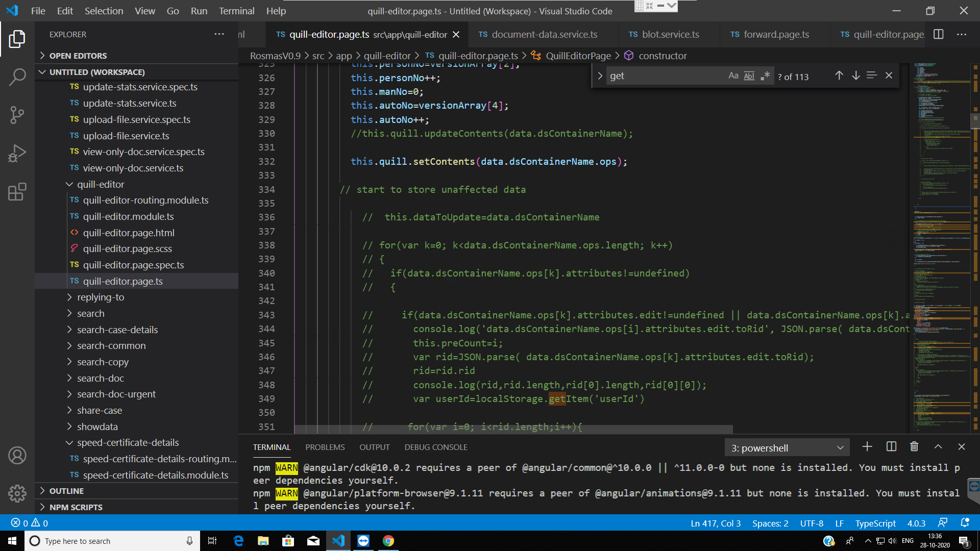This screenshot has width=980, height=551.
Task: Toggle find in selection
Action: click(x=872, y=76)
